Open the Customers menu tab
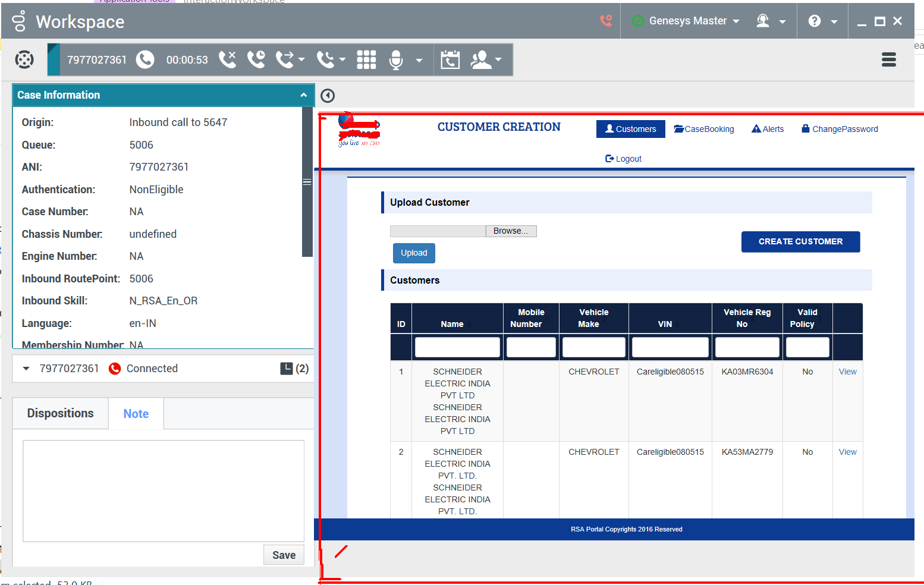 point(631,129)
